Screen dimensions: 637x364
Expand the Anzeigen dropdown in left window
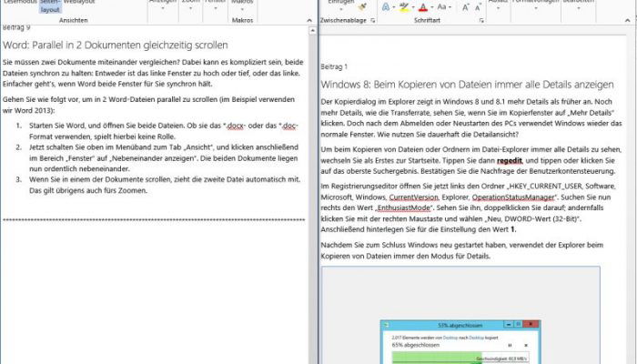click(163, 6)
